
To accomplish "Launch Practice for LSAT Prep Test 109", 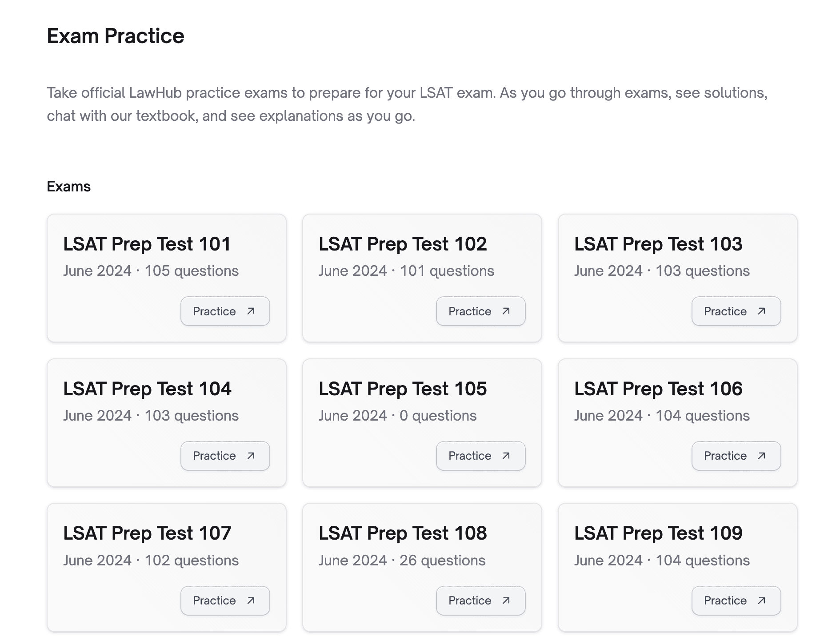I will pyautogui.click(x=736, y=600).
